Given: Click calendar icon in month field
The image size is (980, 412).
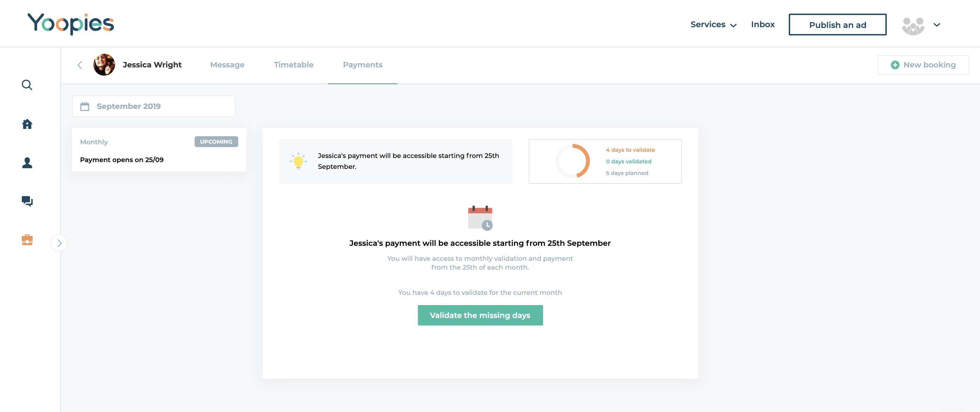Looking at the screenshot, I should click(x=84, y=106).
